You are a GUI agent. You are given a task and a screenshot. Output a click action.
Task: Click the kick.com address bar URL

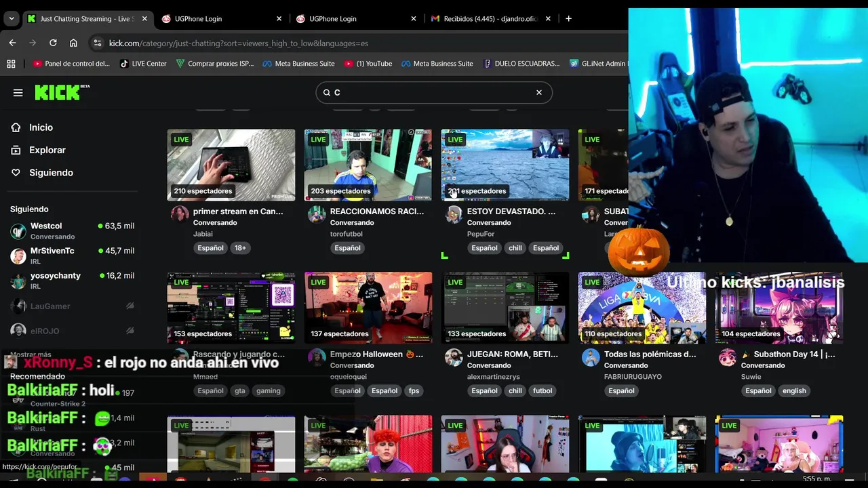tap(239, 43)
